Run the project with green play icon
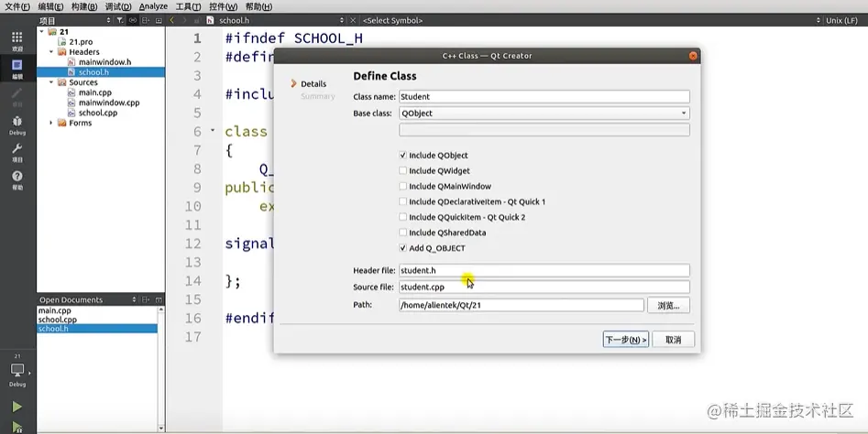This screenshot has width=868, height=434. coord(17,407)
